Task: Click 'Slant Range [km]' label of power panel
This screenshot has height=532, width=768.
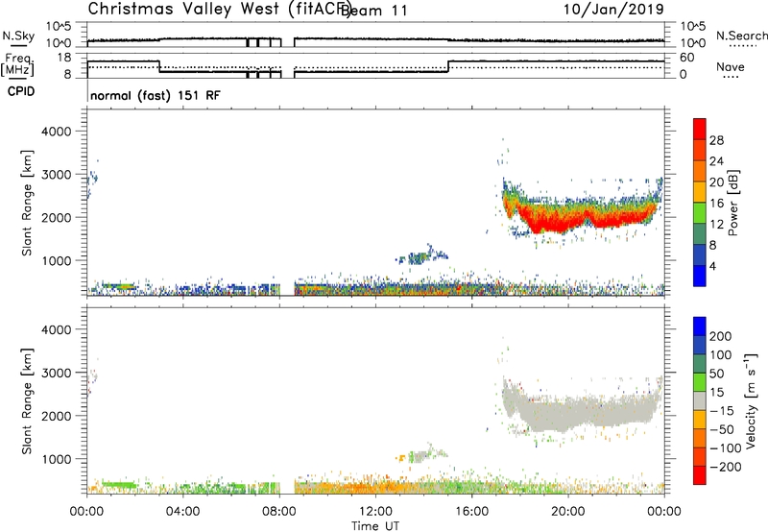Action: coord(27,203)
